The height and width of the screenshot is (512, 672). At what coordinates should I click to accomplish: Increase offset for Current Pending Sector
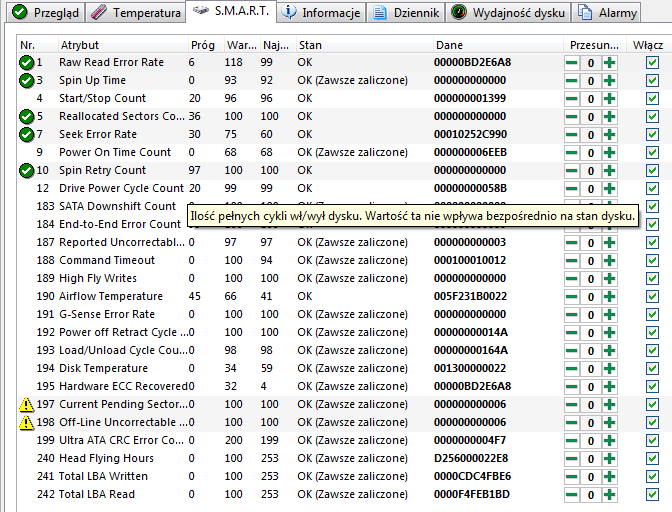609,405
